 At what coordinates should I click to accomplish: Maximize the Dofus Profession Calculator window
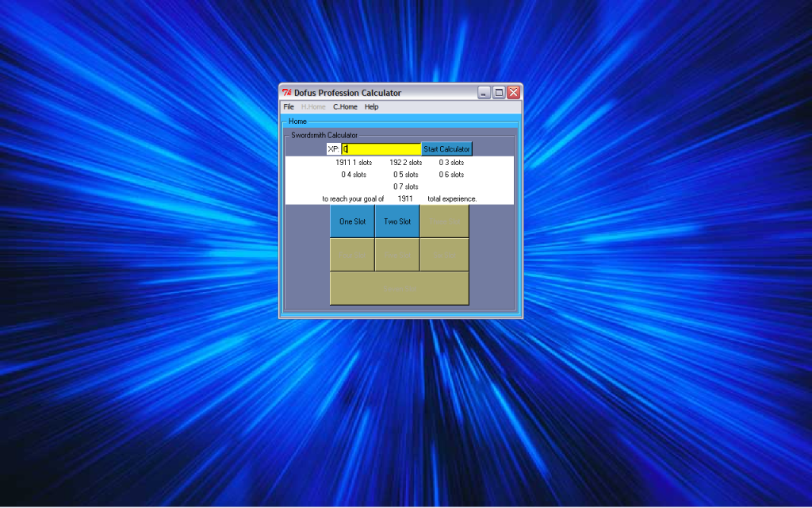[x=499, y=92]
